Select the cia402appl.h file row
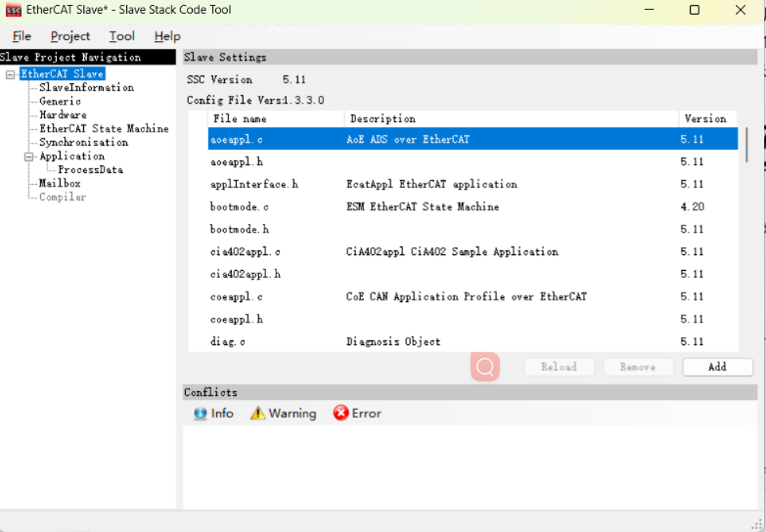Image resolution: width=766 pixels, height=532 pixels. pyautogui.click(x=473, y=274)
